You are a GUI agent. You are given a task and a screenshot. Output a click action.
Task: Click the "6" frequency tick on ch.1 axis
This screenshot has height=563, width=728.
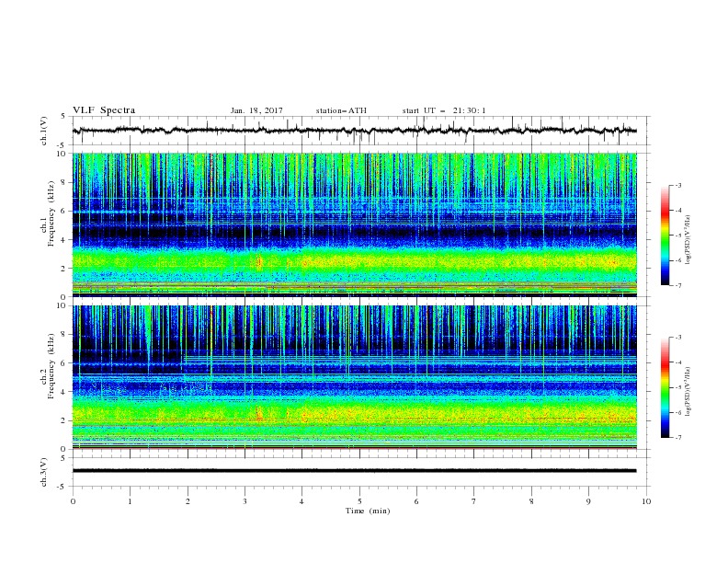(64, 211)
